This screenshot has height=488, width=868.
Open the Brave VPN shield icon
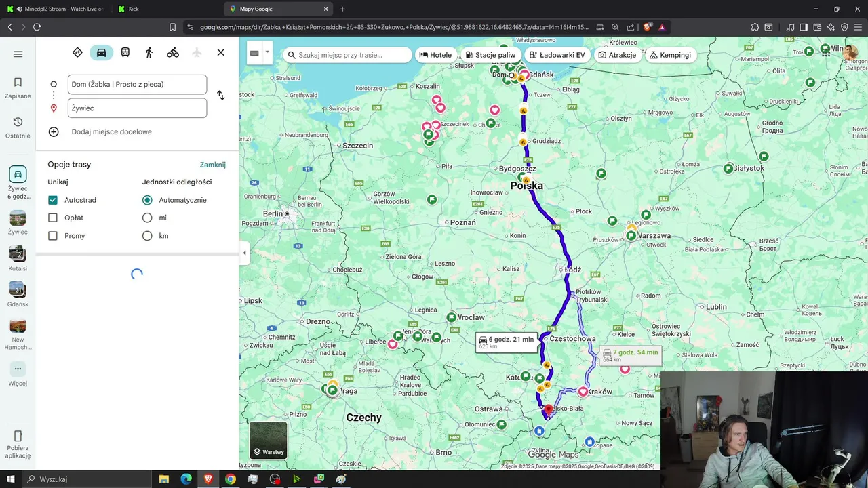844,27
